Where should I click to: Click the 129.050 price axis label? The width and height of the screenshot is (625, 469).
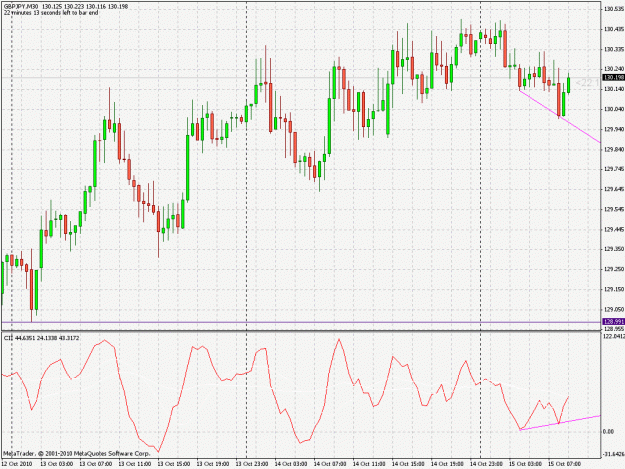click(614, 310)
